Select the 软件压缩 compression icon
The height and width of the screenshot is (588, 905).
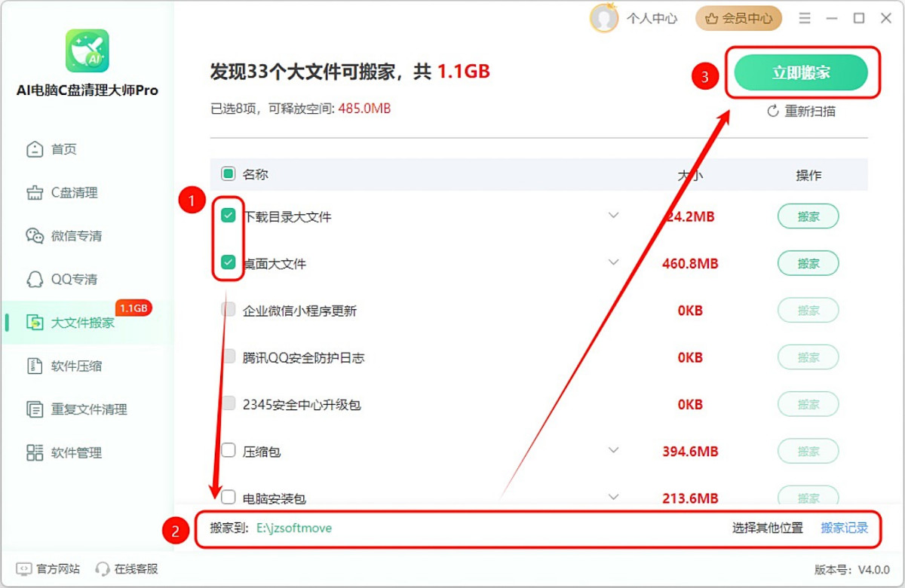coord(35,366)
